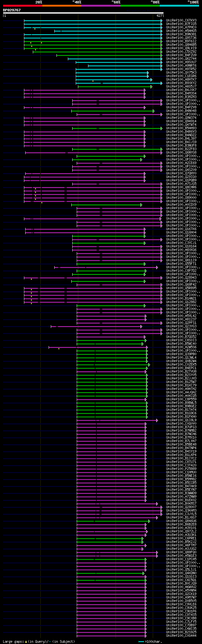Select label UniRef100_C8P559
The image size is (202, 644).
[181, 399]
